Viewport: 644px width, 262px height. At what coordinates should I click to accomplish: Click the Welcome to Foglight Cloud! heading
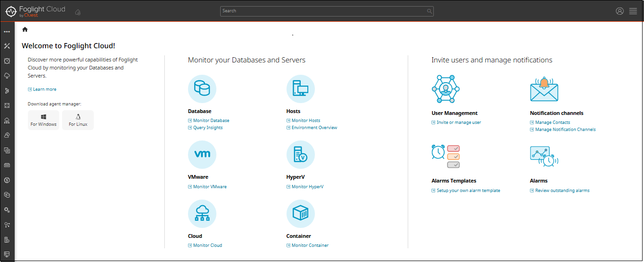coord(69,46)
